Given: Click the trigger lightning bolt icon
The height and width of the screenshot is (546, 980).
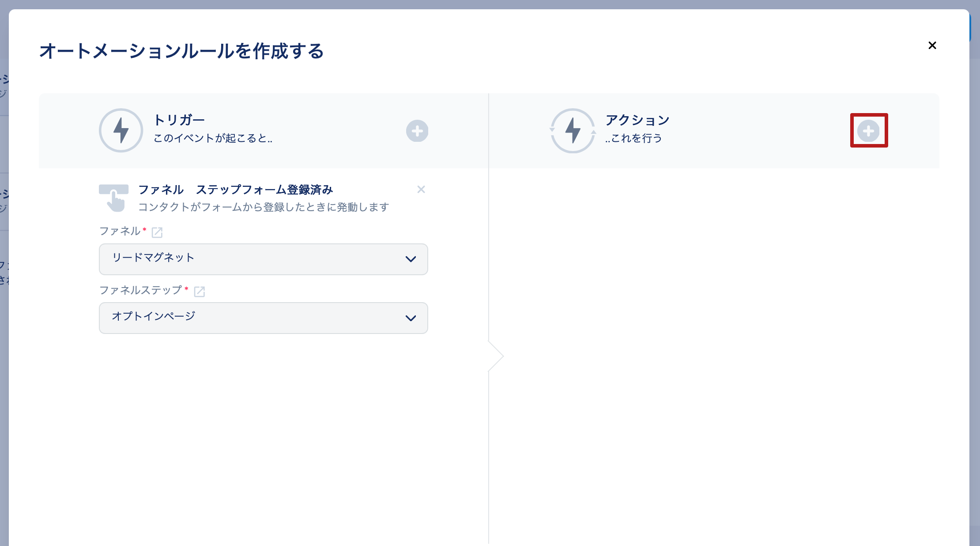Looking at the screenshot, I should click(121, 130).
